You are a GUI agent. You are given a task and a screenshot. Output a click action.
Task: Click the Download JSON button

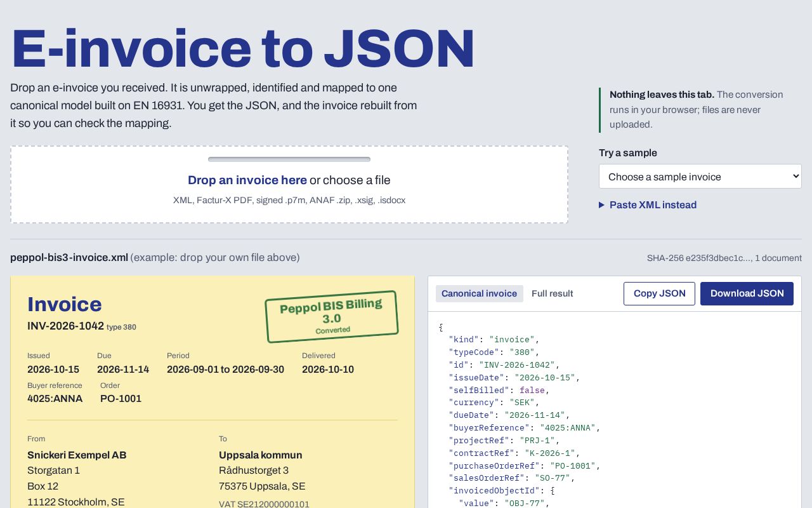tap(747, 293)
